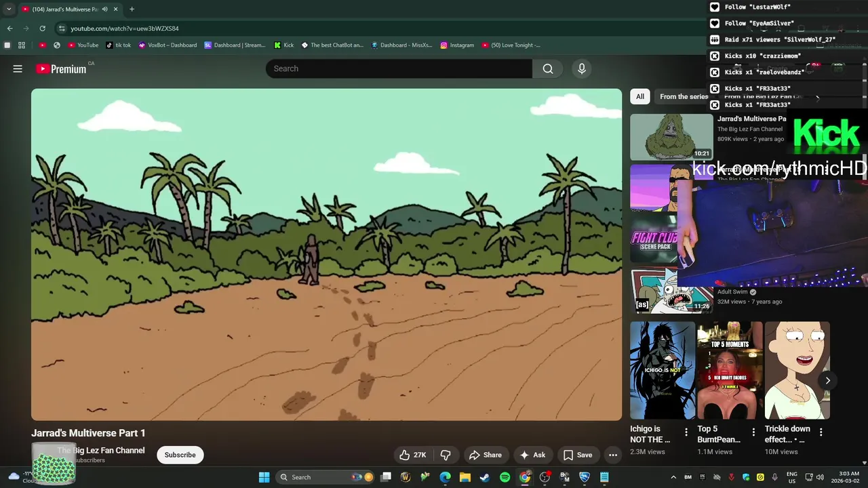
Task: Open options for Top 5 BurntPean short
Action: (753, 432)
